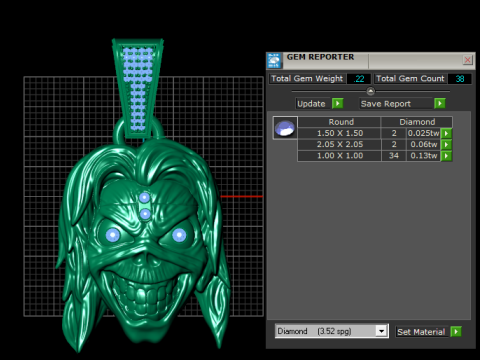
Task: Click the 0.13tw weight cell
Action: [x=423, y=156]
